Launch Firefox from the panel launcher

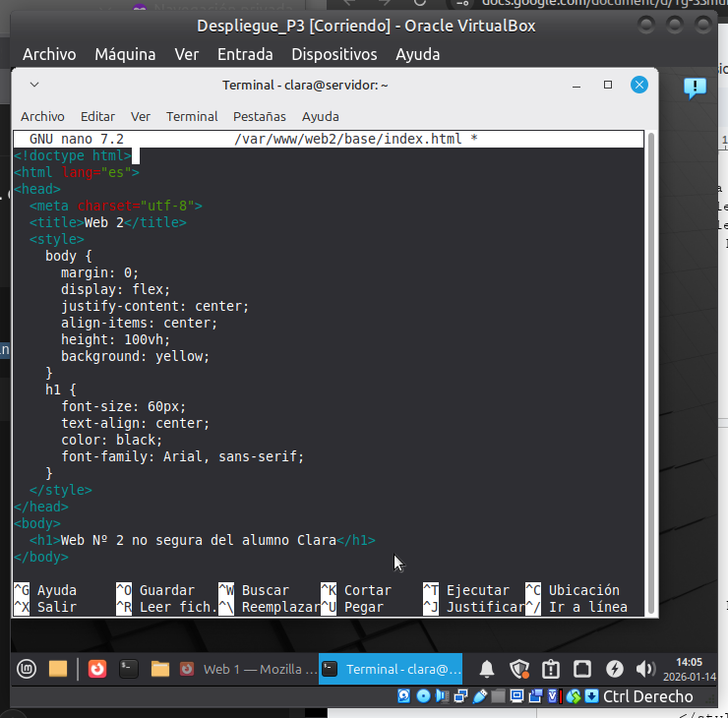point(96,669)
